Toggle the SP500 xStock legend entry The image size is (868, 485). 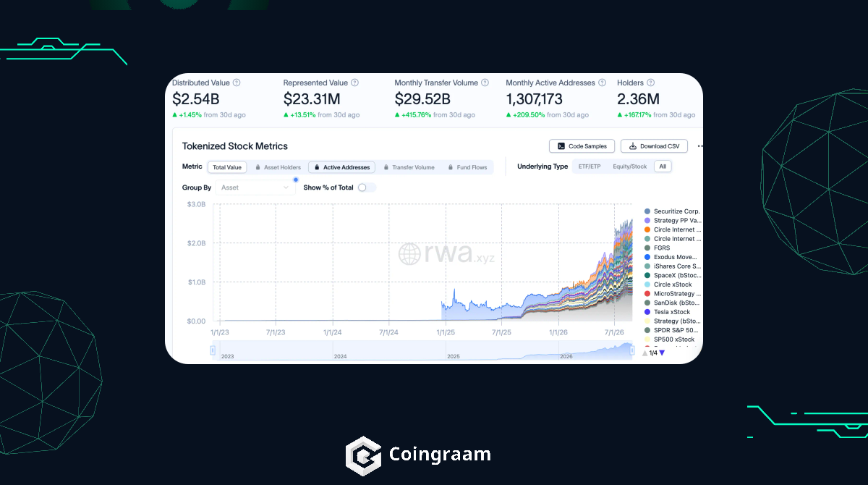coord(669,339)
